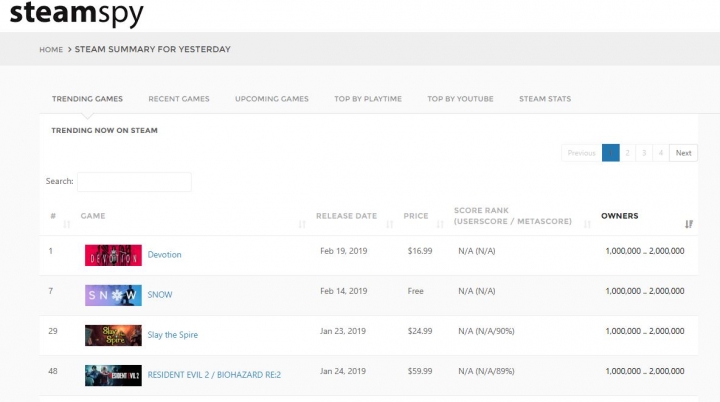Open the Devotion game link

point(164,255)
